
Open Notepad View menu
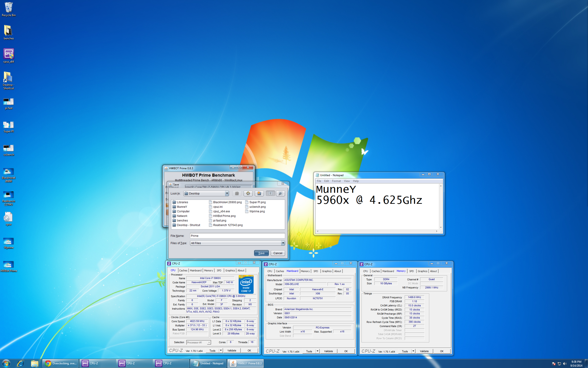[347, 181]
